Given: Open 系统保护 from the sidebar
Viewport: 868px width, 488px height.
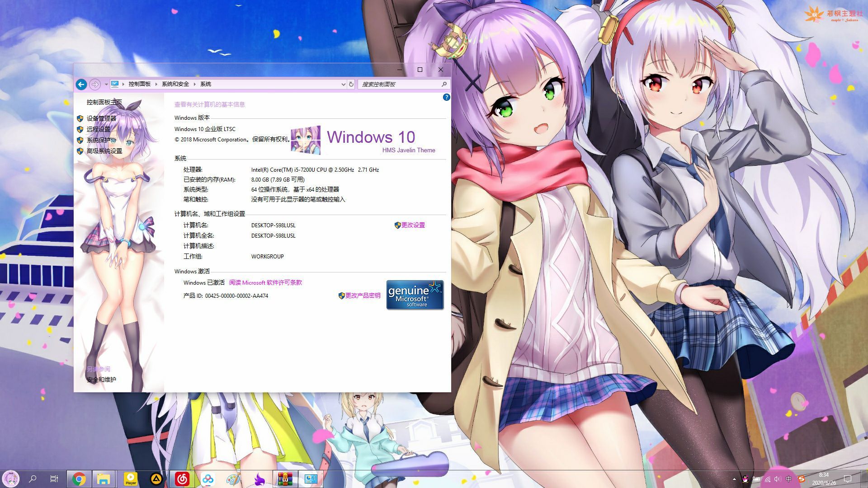Looking at the screenshot, I should tap(98, 140).
